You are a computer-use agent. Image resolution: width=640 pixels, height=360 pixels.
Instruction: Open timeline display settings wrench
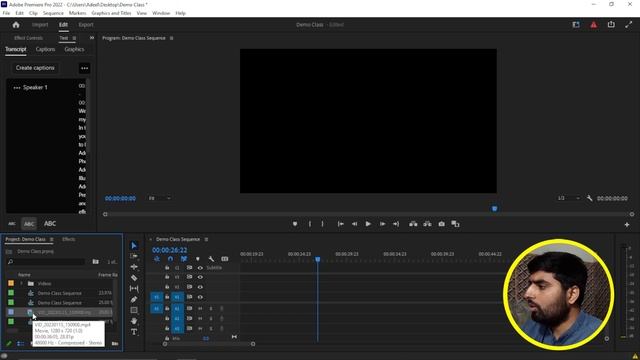(211, 259)
